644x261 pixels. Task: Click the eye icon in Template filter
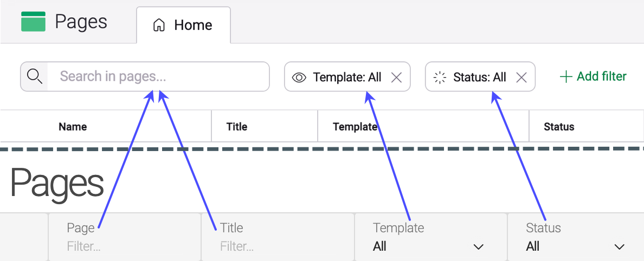tap(299, 77)
